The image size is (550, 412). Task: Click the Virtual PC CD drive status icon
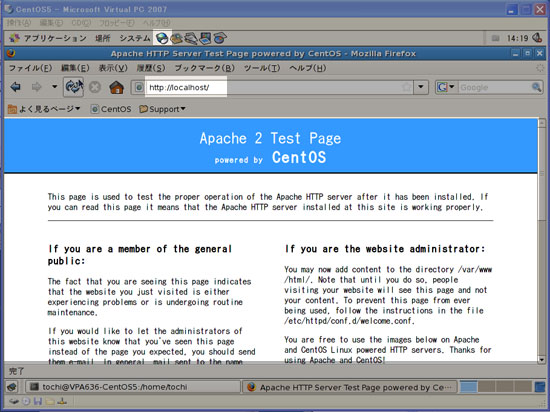pyautogui.click(x=26, y=401)
